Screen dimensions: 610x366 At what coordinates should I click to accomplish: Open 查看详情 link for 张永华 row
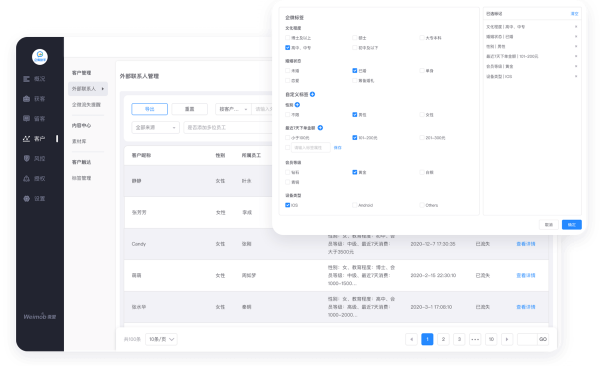526,307
